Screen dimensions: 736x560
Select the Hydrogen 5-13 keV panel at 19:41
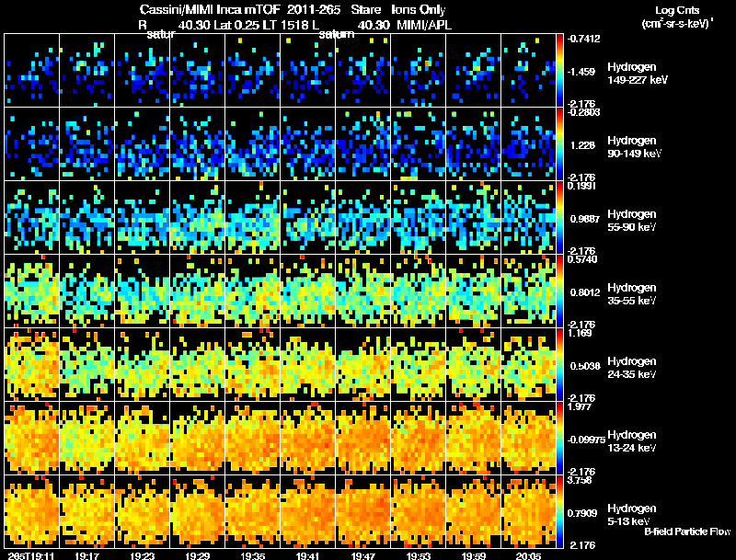coord(308,511)
